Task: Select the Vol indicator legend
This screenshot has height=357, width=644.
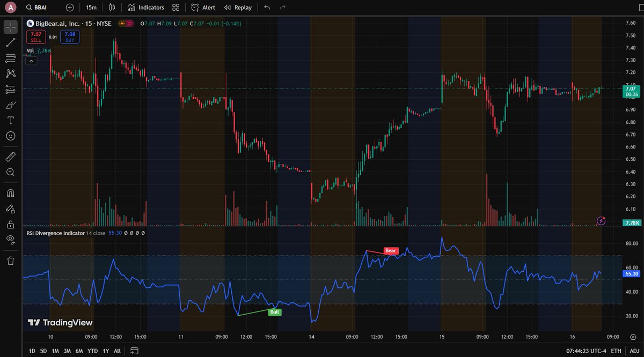Action: tap(31, 50)
